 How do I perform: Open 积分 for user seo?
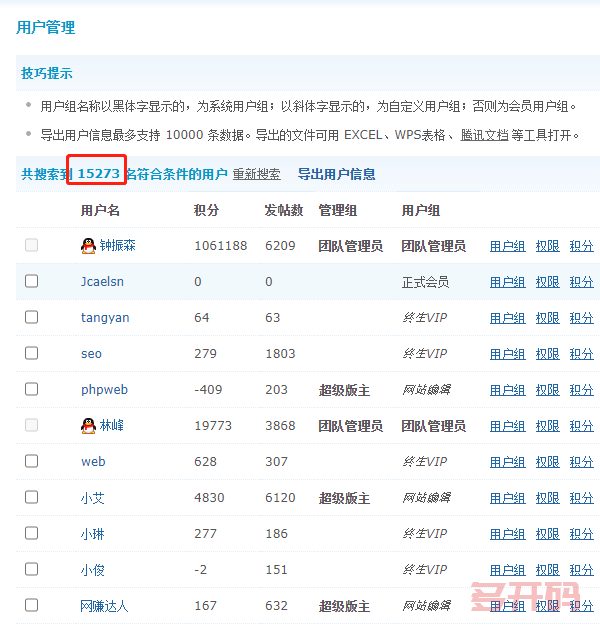click(581, 354)
